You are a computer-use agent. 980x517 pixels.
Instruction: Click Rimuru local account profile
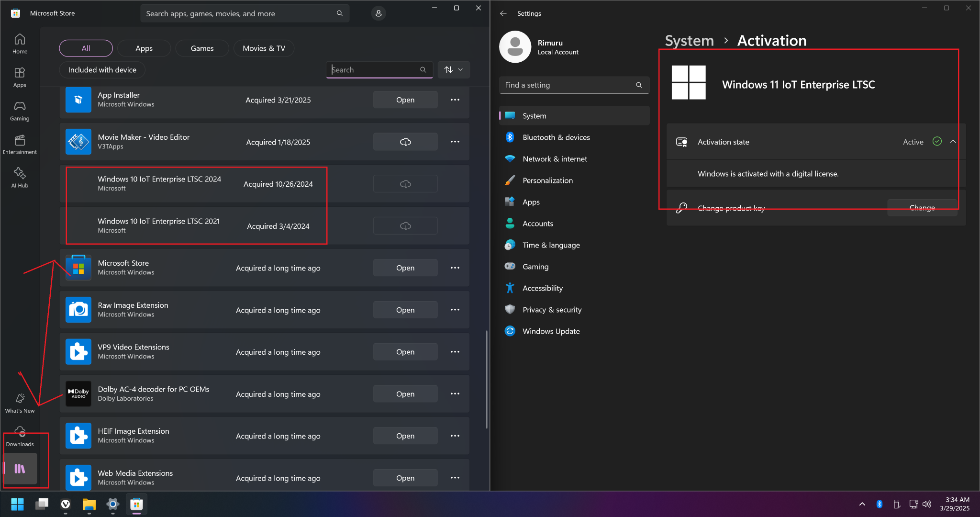tap(539, 47)
